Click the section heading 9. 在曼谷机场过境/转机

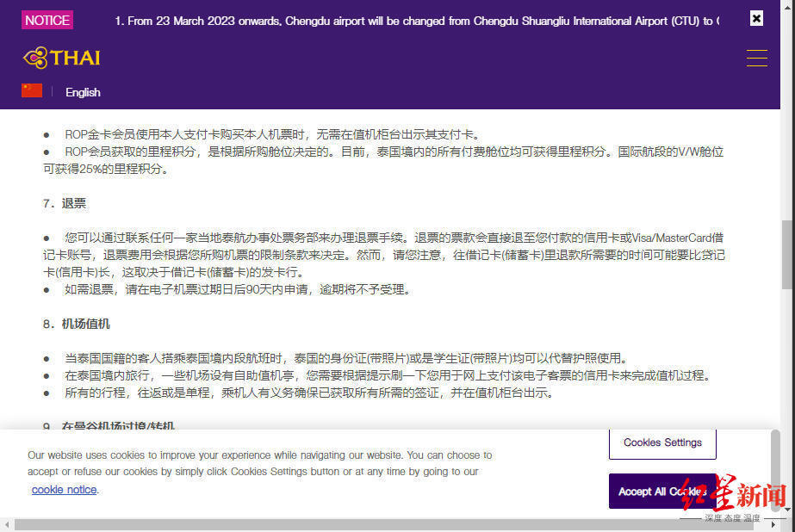coord(109,425)
